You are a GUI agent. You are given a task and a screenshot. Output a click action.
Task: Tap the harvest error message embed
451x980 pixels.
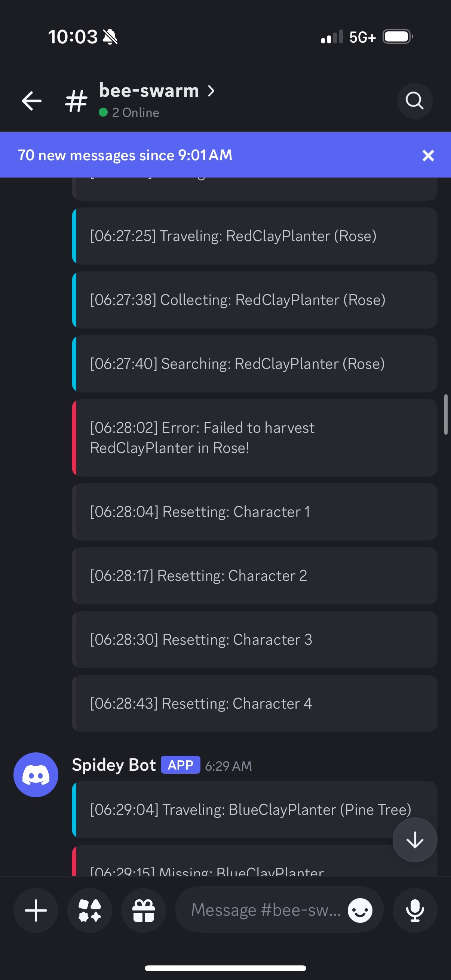(x=254, y=438)
